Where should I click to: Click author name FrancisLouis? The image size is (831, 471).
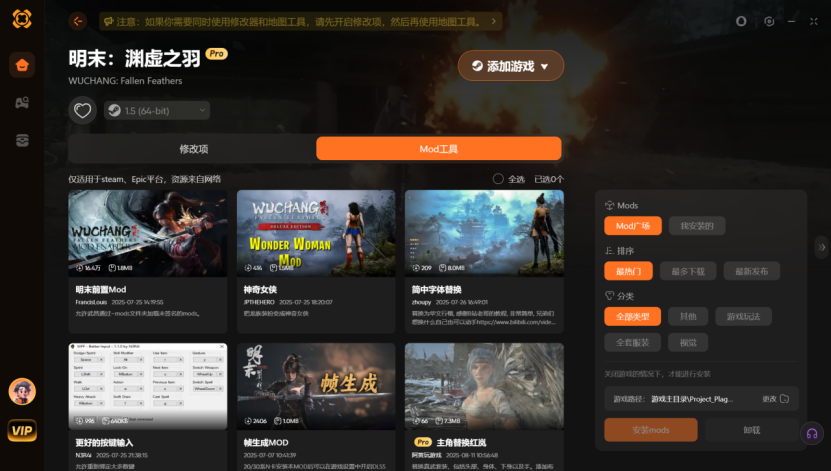click(91, 302)
